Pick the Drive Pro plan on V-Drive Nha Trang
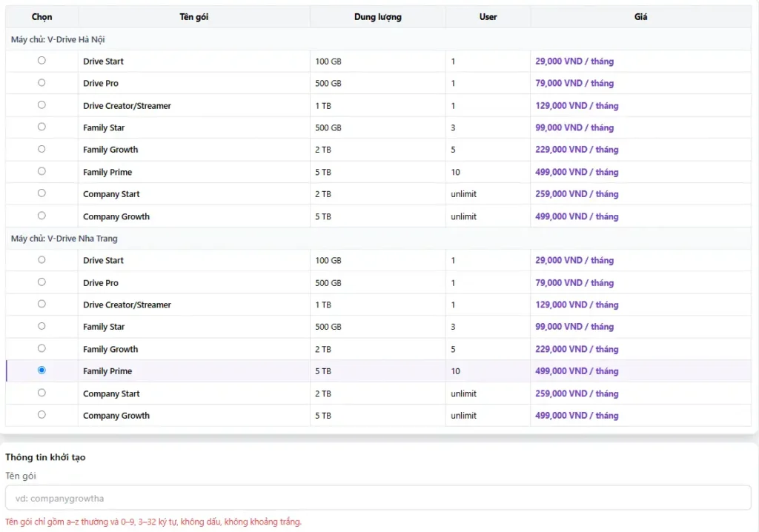Image resolution: width=759 pixels, height=532 pixels. click(x=41, y=282)
